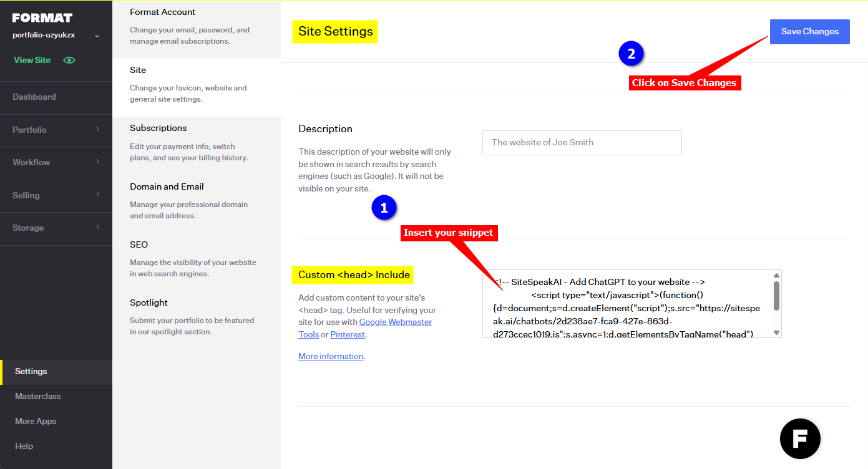Open the SEO settings section
The width and height of the screenshot is (868, 469).
click(139, 244)
